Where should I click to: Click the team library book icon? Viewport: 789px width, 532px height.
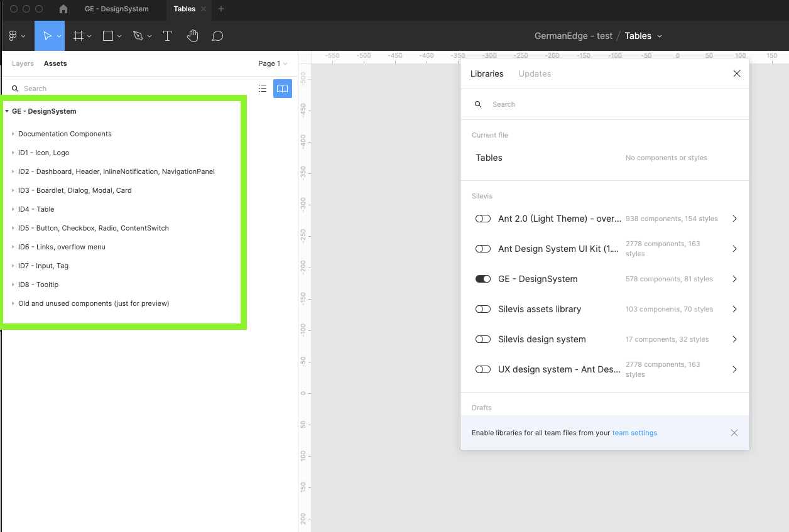point(283,89)
